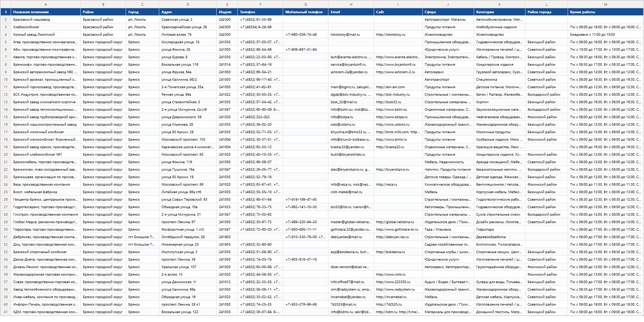
Task: Select the 'Веза, производственная компания' cell
Action: (x=46, y=185)
